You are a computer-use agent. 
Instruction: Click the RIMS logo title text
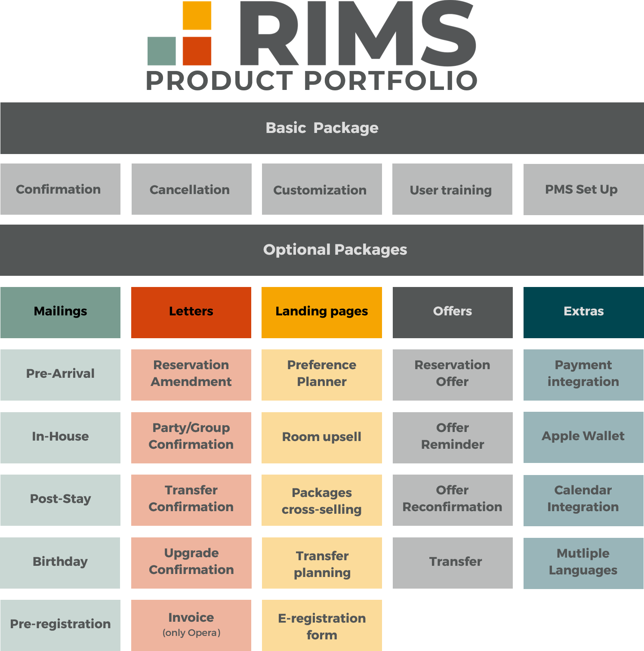(x=357, y=34)
